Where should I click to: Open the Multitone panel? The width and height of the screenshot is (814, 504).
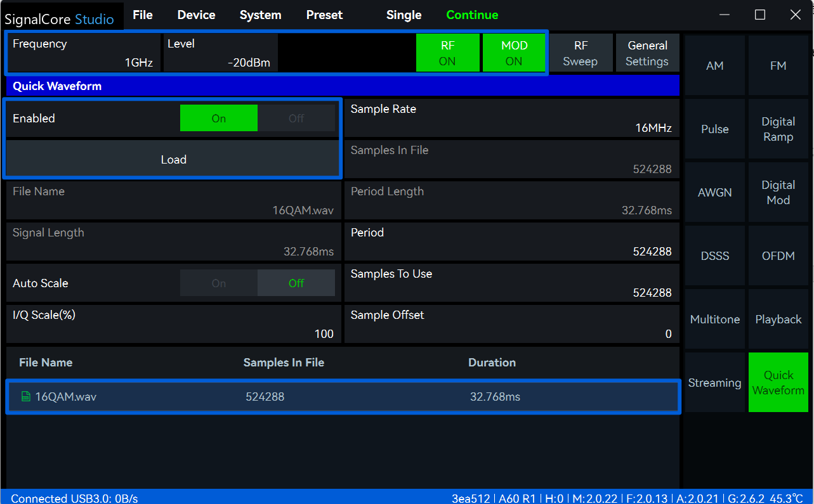(x=714, y=319)
